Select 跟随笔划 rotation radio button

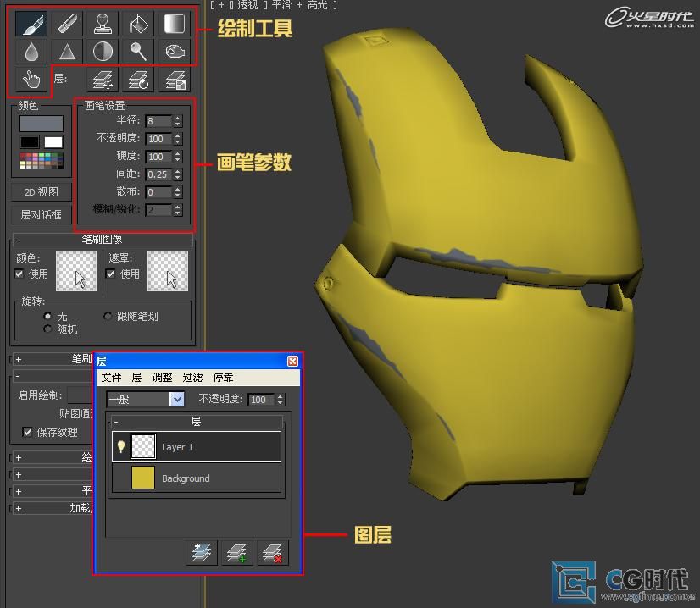(108, 316)
